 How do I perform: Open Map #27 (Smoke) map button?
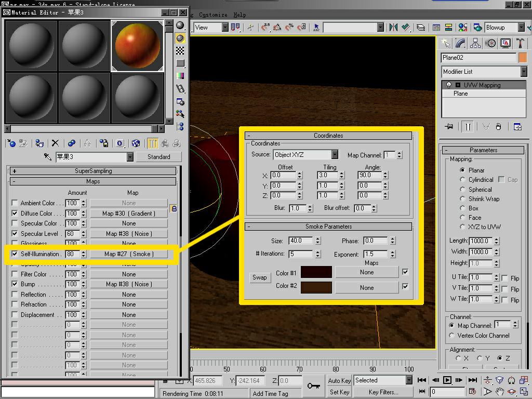click(x=129, y=254)
